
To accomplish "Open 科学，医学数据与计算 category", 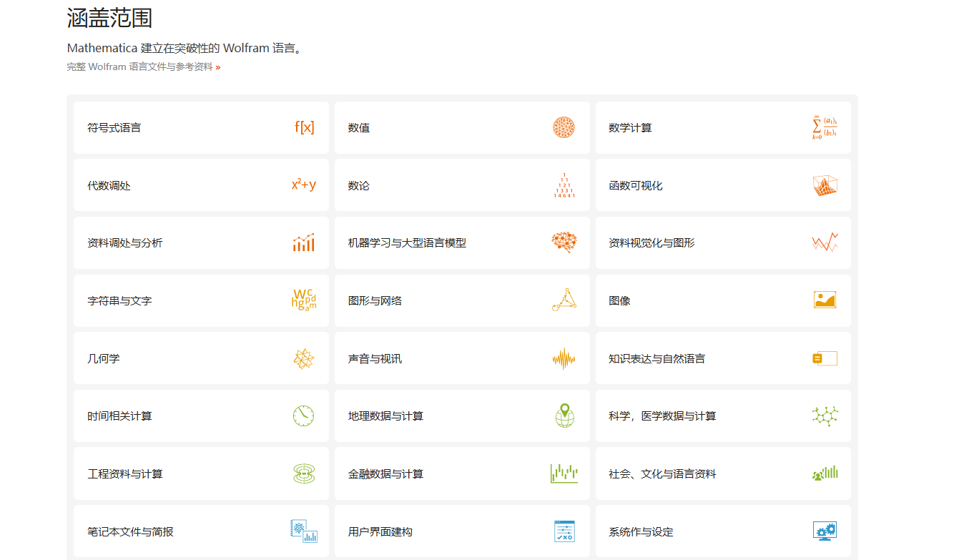I will [723, 416].
